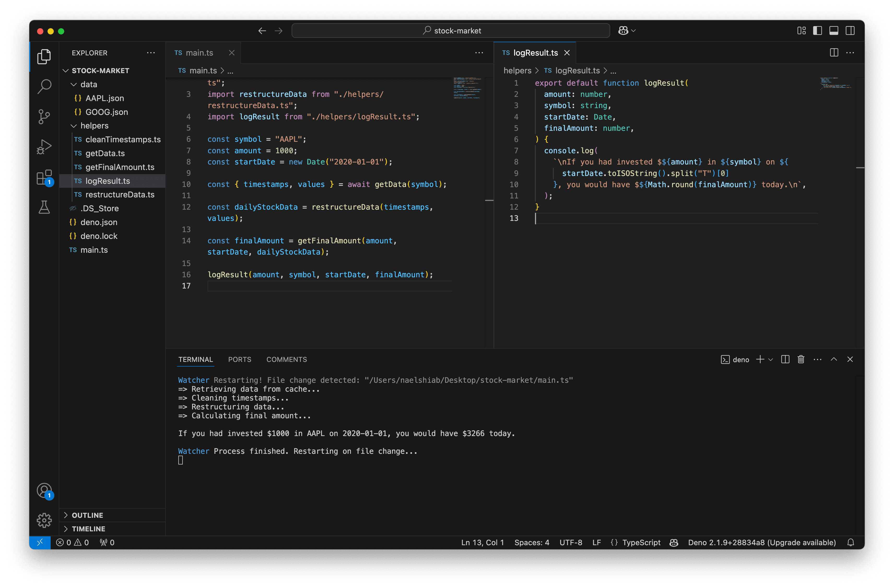Click the remote window status icon
Screen dimensions: 894x588
(x=40, y=542)
